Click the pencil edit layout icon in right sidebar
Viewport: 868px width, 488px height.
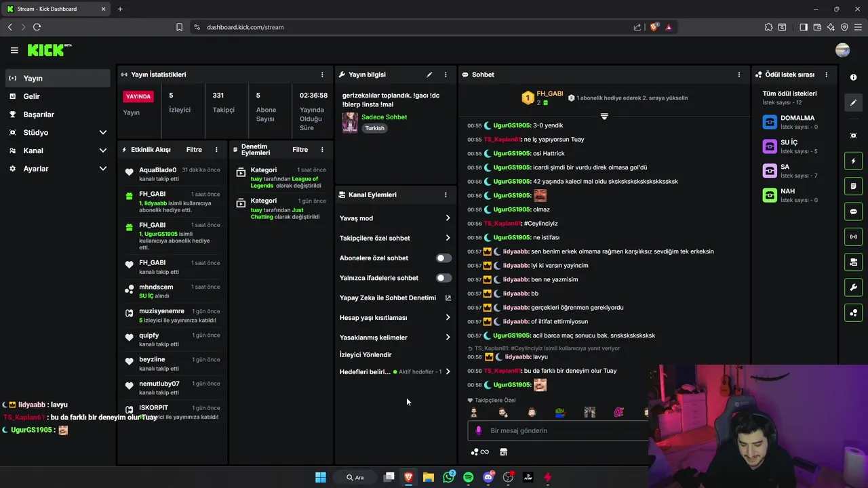(x=854, y=102)
